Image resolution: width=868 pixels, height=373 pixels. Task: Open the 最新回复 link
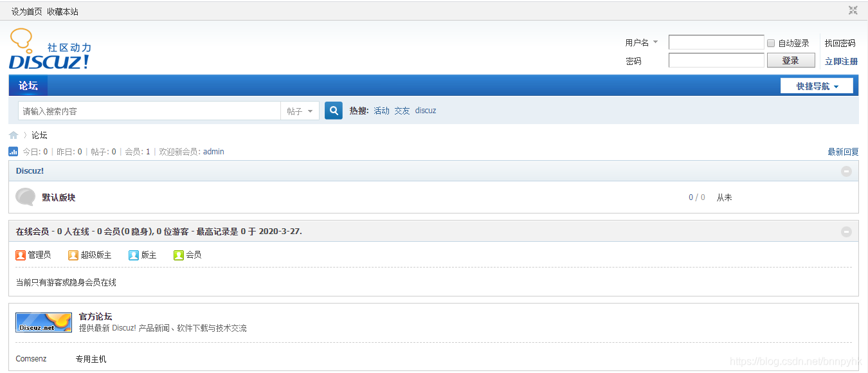(x=843, y=152)
